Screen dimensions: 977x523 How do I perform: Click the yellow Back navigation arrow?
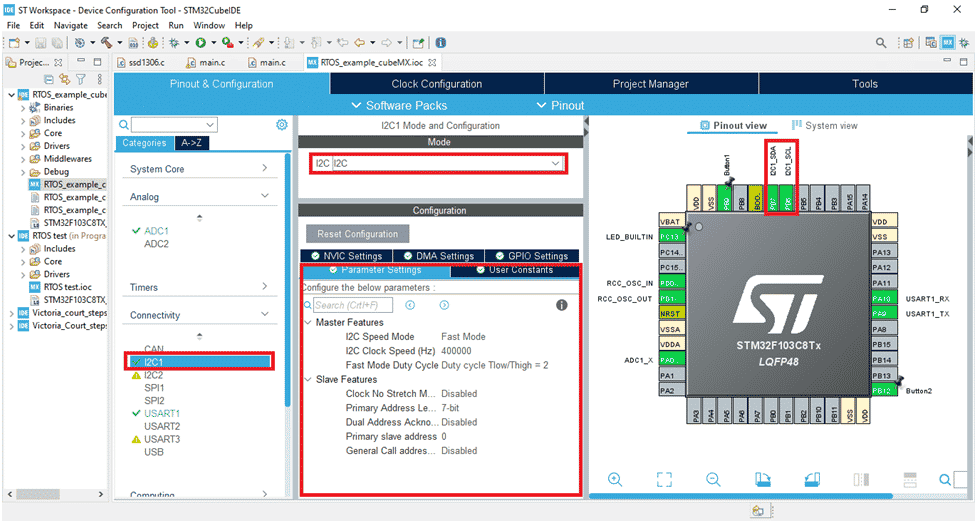point(360,42)
